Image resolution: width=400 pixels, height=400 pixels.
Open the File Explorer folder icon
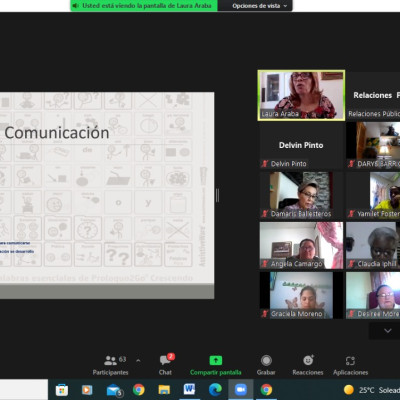164,389
